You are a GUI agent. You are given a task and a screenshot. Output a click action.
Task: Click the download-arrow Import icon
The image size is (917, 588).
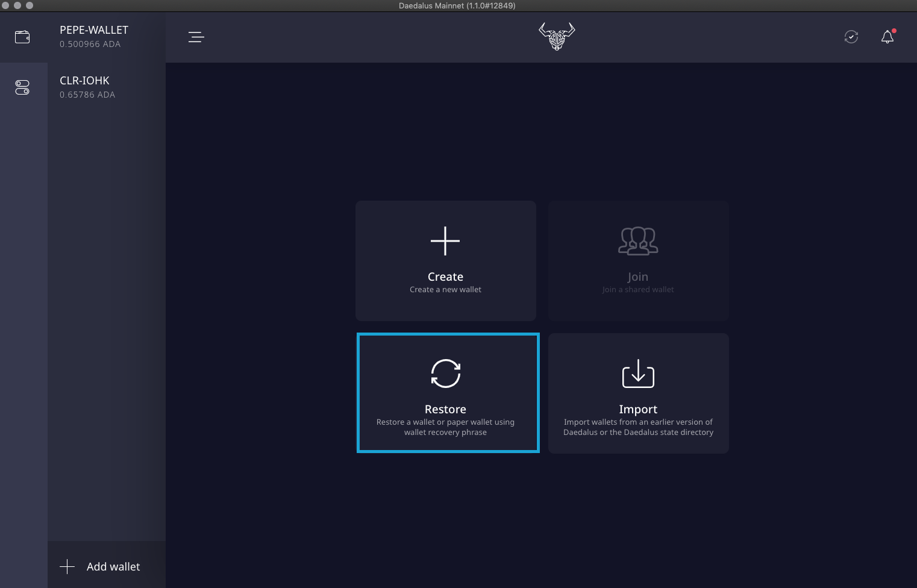pos(638,374)
